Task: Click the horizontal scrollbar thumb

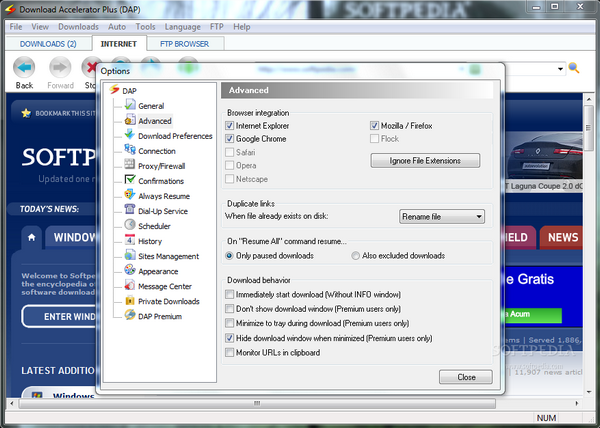Action: pos(257,403)
